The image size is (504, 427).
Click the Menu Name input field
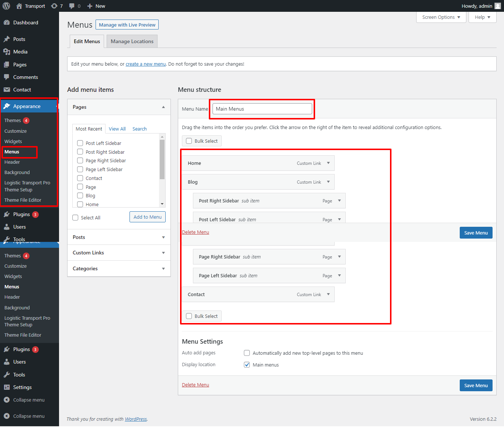(262, 109)
